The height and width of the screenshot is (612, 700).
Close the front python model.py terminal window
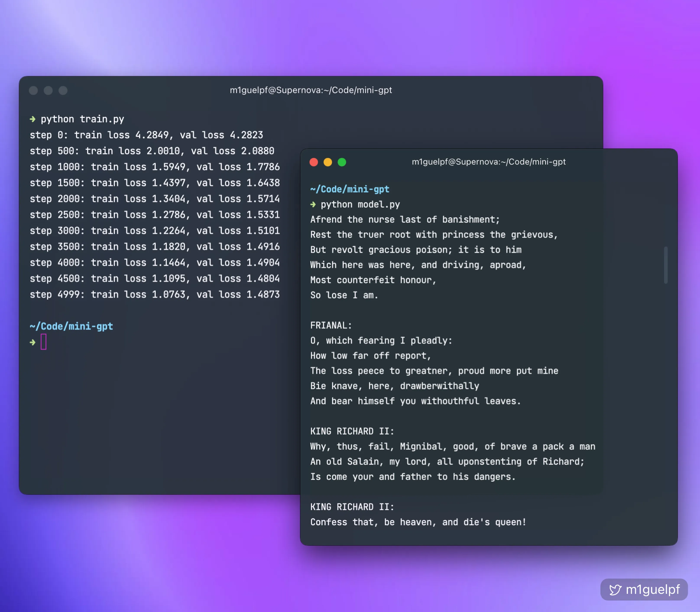[313, 162]
